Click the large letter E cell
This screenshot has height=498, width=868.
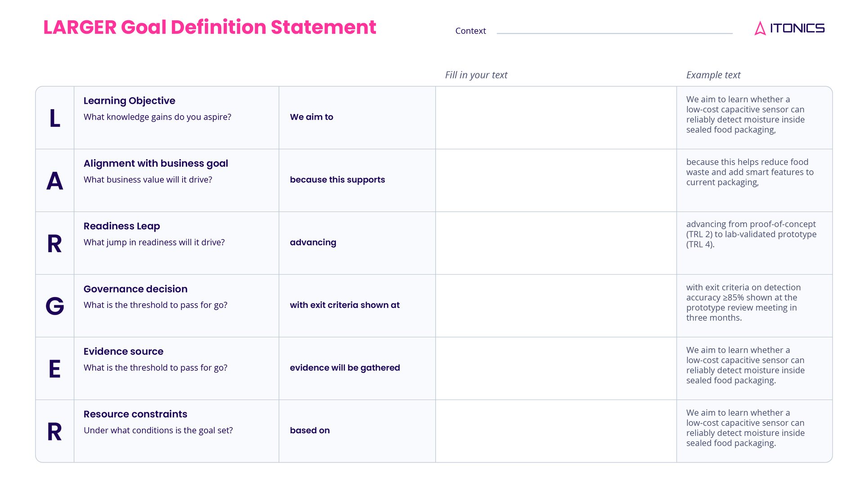[x=55, y=369]
